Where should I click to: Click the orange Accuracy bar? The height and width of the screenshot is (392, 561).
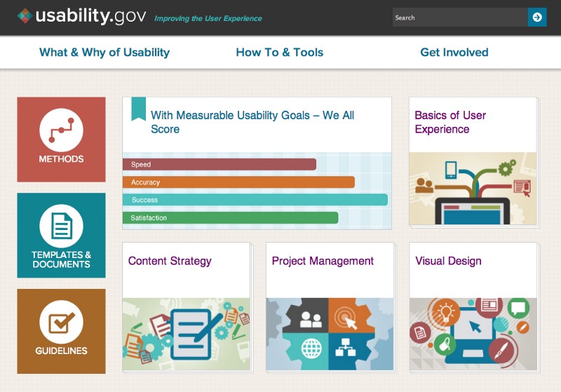point(238,182)
